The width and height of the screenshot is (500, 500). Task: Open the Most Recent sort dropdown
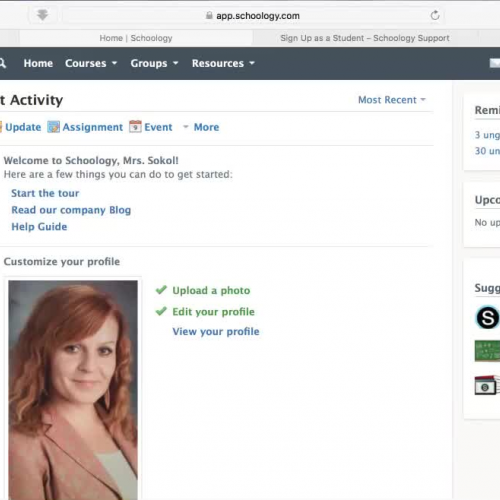coord(392,100)
